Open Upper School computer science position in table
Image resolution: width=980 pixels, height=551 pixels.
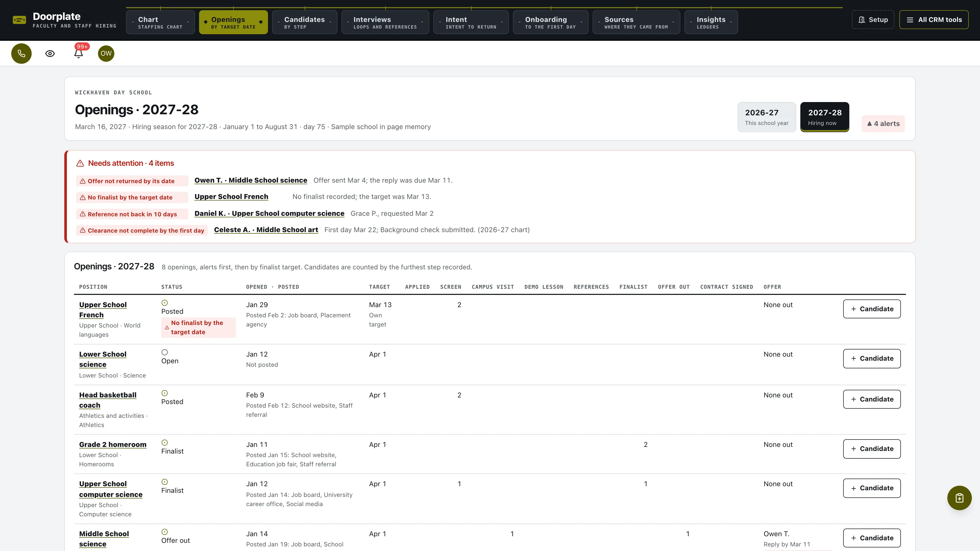pos(111,489)
